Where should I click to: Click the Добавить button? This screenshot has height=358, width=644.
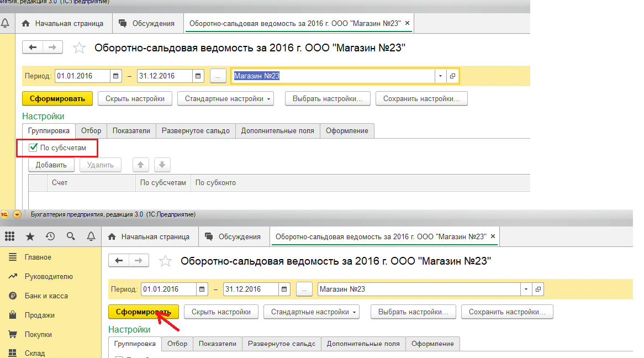tap(51, 165)
